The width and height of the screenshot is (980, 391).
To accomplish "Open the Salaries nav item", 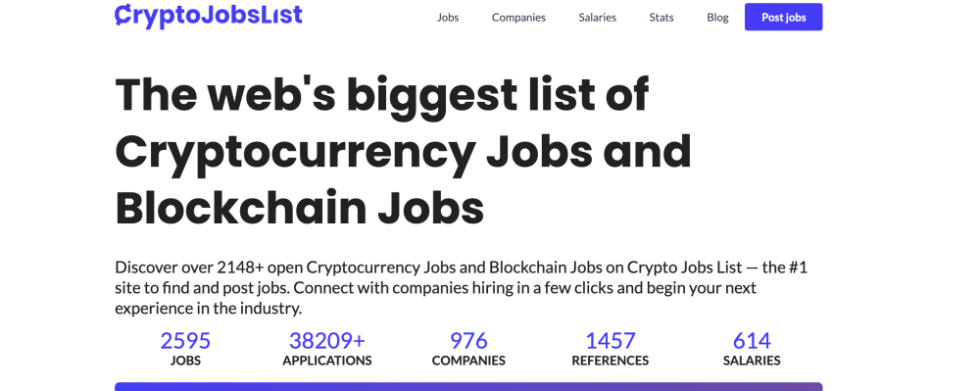I will 598,18.
